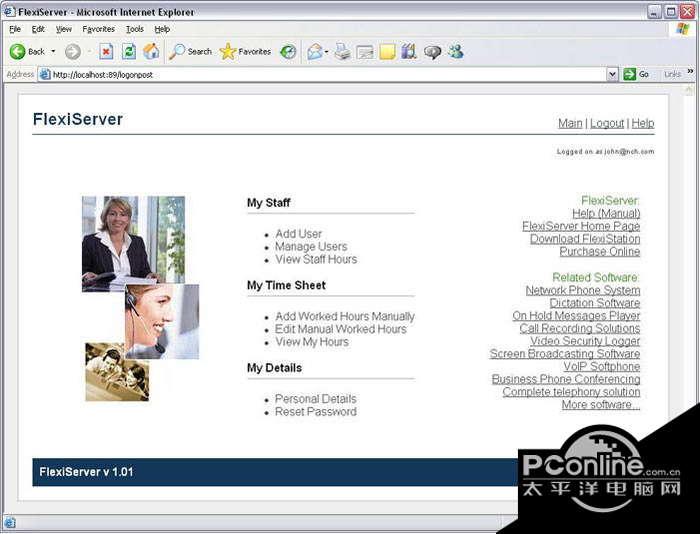Click the Windows flag logo icon

point(683,29)
